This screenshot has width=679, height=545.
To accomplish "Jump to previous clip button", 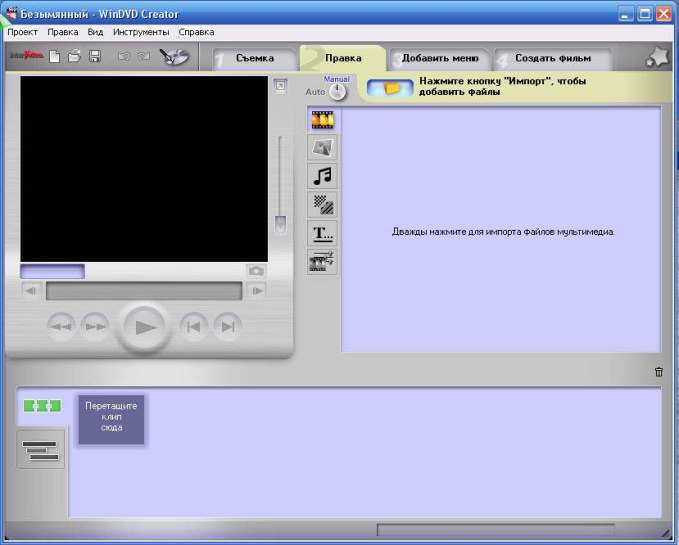I will coord(193,327).
